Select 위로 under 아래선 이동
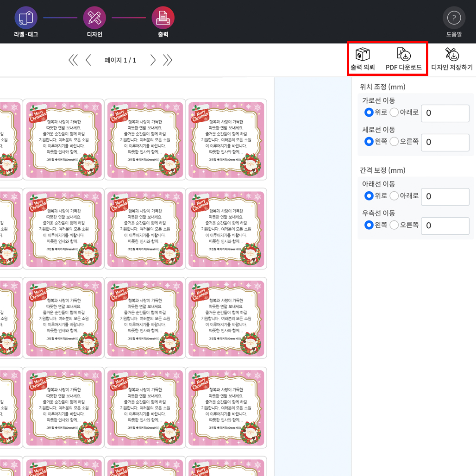This screenshot has height=476, width=476. (x=369, y=196)
